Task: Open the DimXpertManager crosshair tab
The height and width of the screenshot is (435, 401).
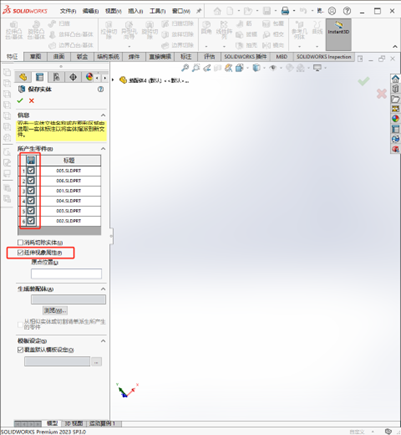Action: coord(73,77)
